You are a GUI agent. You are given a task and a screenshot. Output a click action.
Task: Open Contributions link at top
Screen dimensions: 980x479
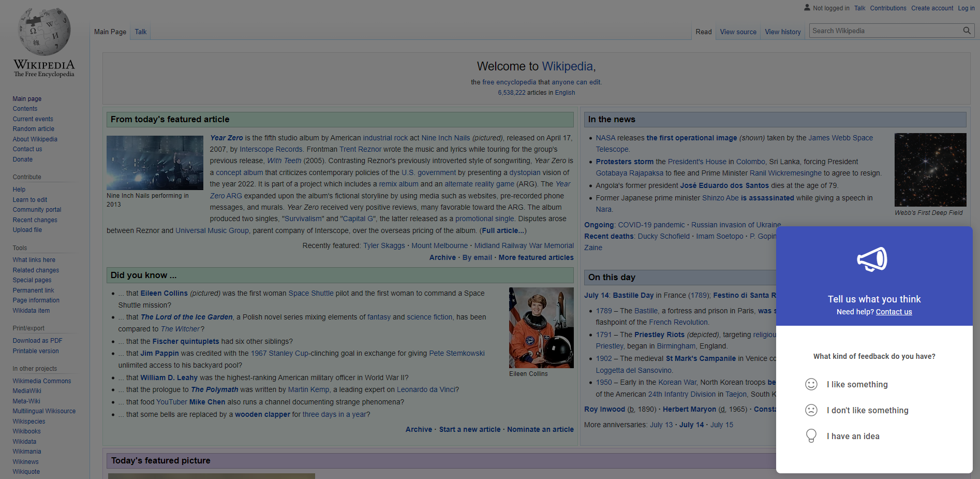[888, 8]
